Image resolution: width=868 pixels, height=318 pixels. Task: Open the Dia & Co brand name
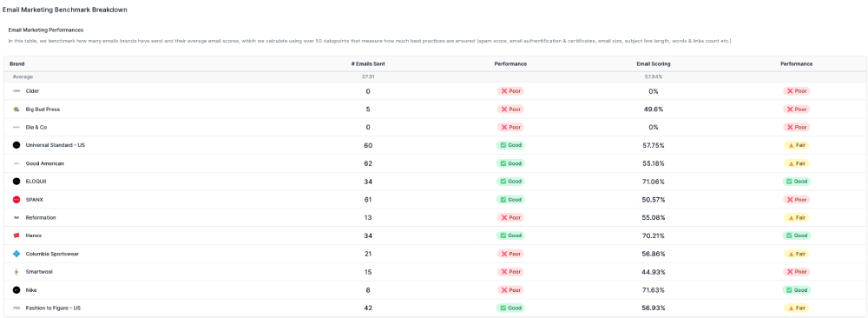(x=36, y=128)
